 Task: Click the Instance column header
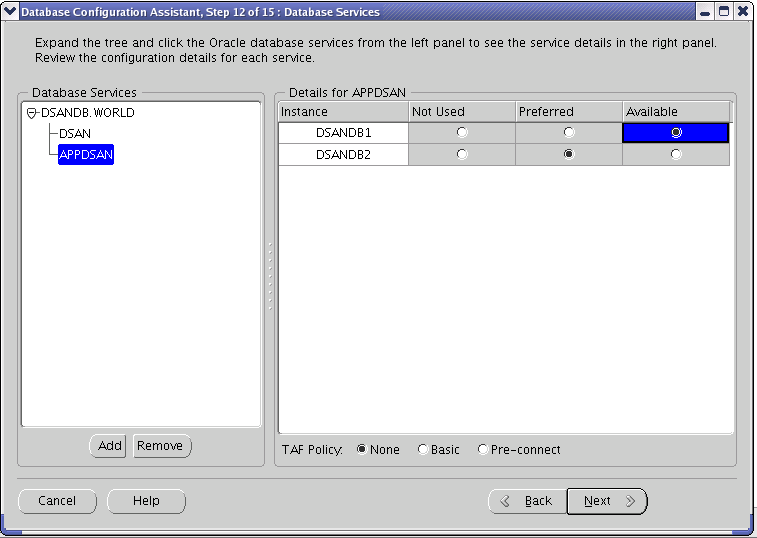click(x=343, y=112)
